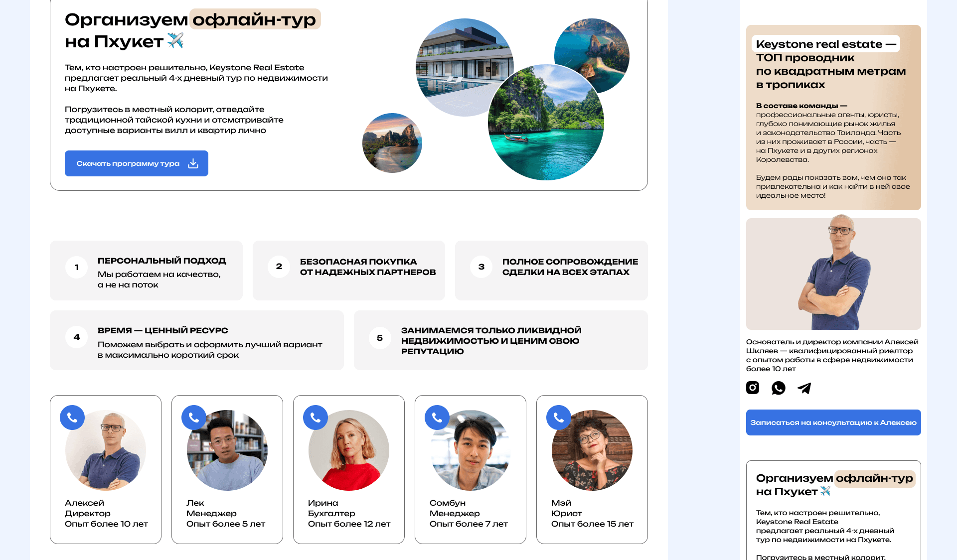The width and height of the screenshot is (957, 560).
Task: Select the 'Персональный подход' advantage card
Action: [x=146, y=271]
